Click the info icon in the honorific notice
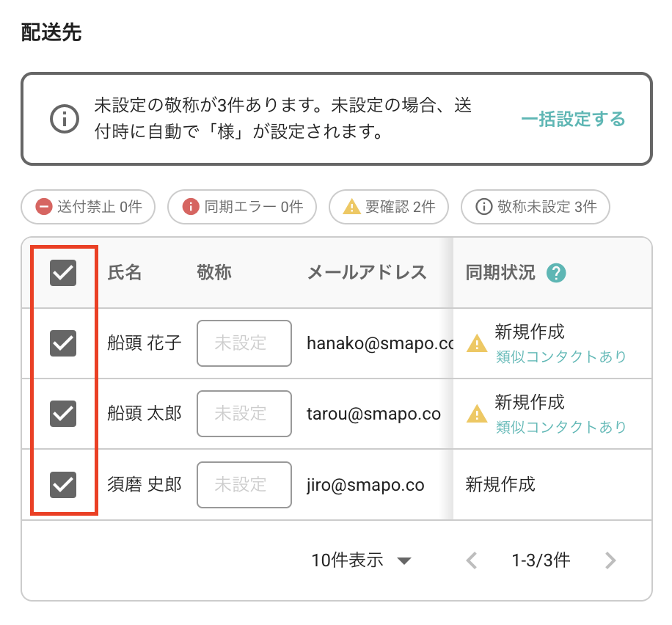Viewport: 672px width, 625px height. (65, 119)
